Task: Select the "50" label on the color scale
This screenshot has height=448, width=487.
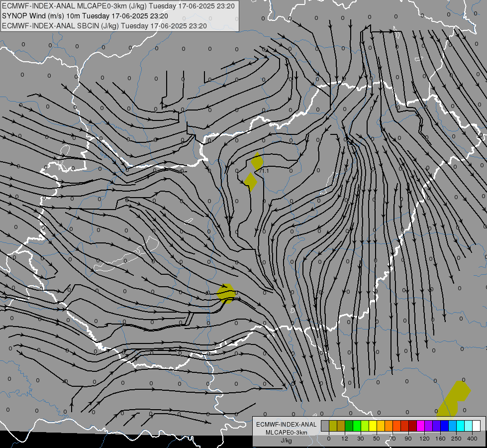Action: (x=377, y=439)
